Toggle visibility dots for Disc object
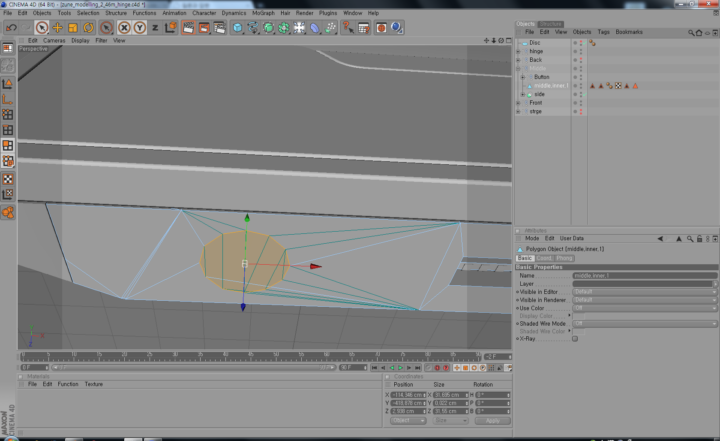The width and height of the screenshot is (720, 441). pyautogui.click(x=581, y=43)
